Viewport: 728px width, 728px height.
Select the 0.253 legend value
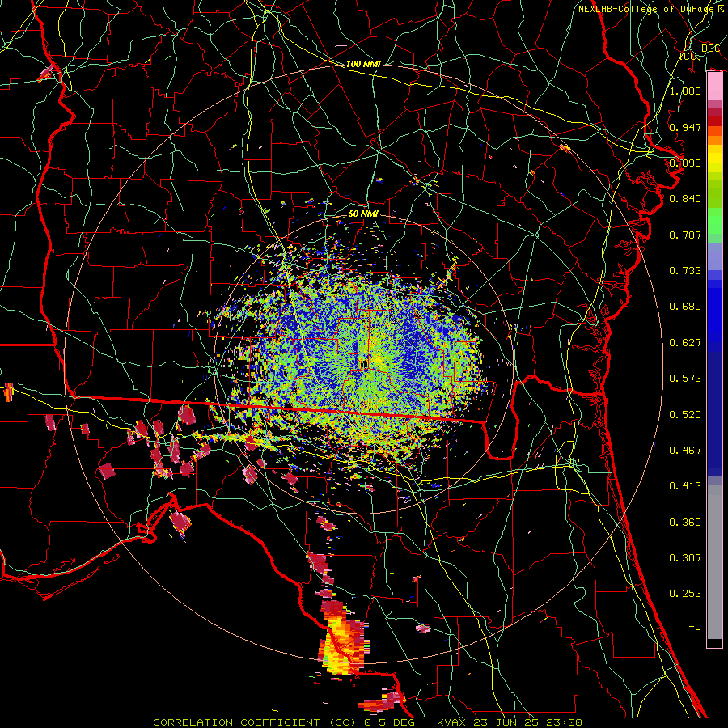click(x=685, y=594)
